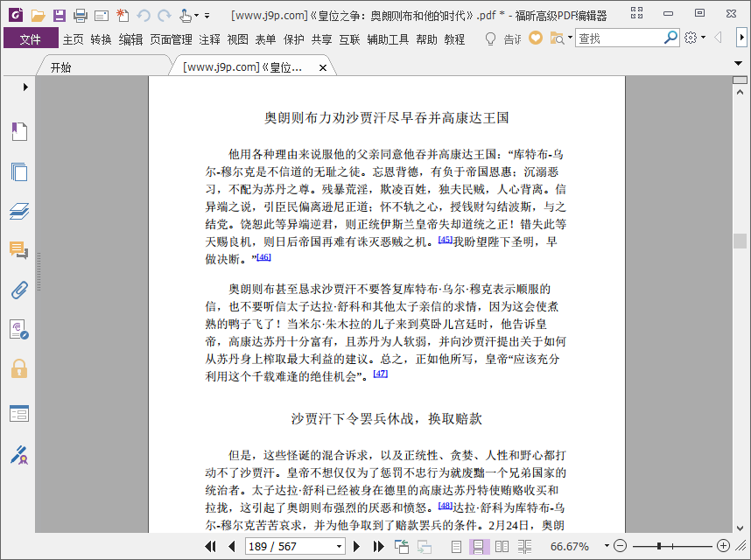
Task: Open footnote link [46]
Action: [x=264, y=257]
